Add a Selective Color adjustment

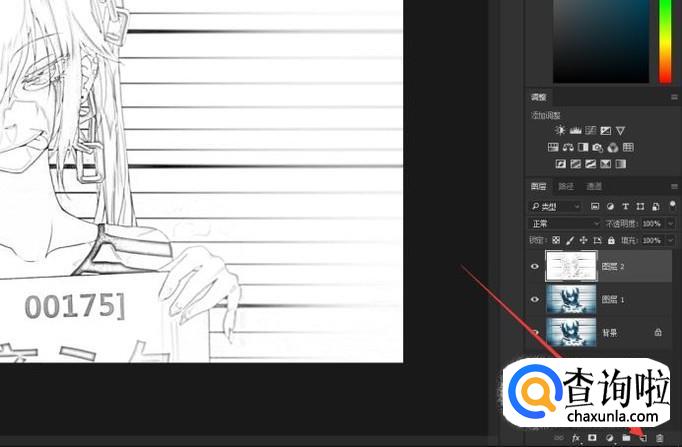coord(605,164)
